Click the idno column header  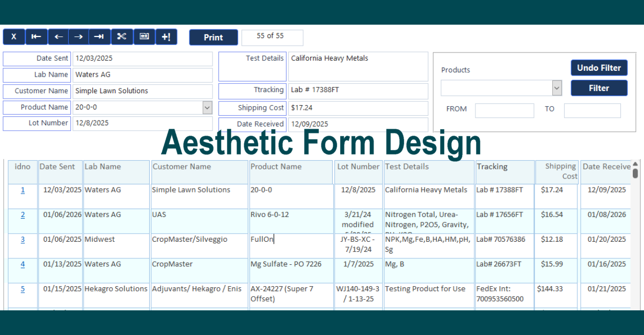[23, 172]
